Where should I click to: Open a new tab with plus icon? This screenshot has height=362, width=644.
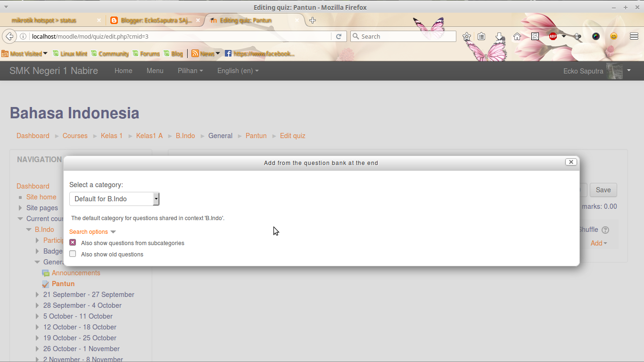coord(313,20)
